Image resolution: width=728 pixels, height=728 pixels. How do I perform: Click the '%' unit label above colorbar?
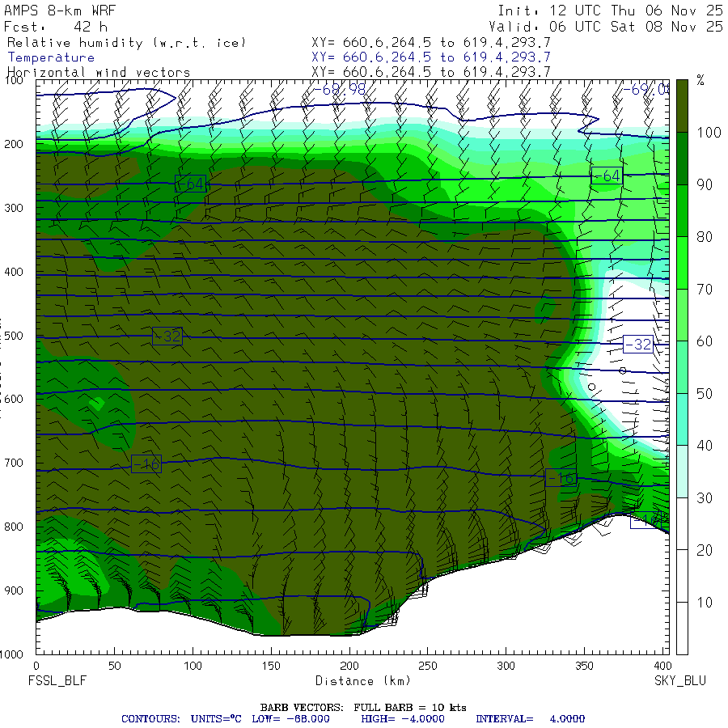[x=700, y=80]
